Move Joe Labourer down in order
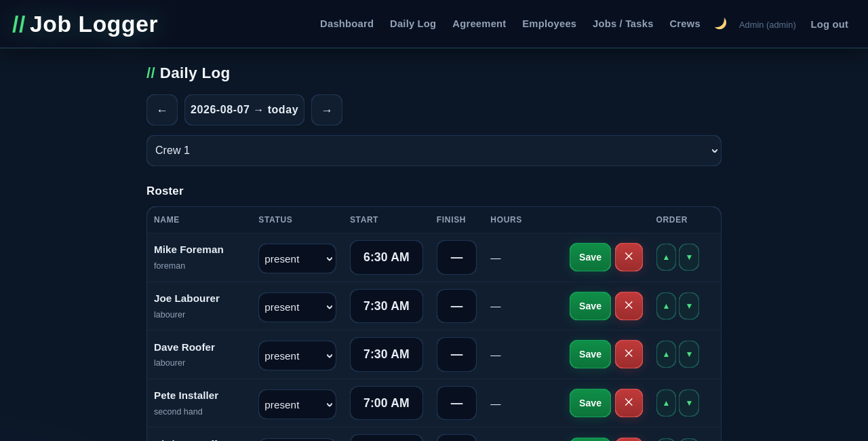 pos(689,306)
